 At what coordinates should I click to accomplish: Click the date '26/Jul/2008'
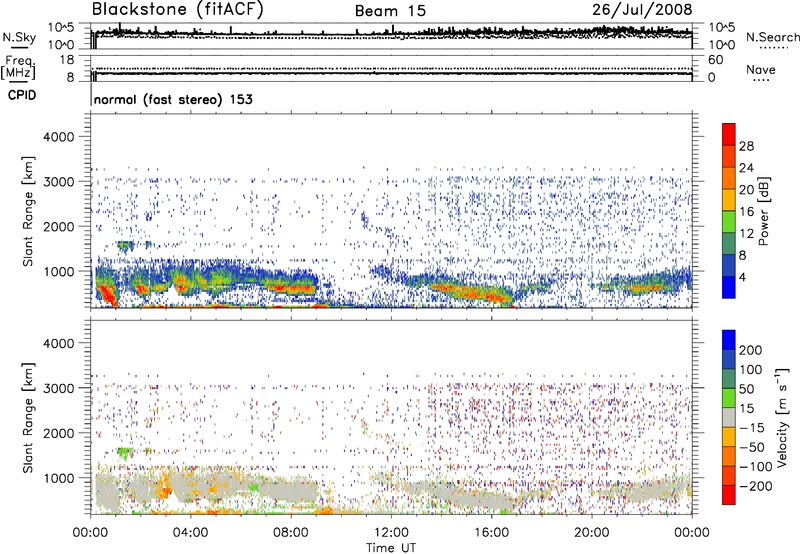click(642, 9)
